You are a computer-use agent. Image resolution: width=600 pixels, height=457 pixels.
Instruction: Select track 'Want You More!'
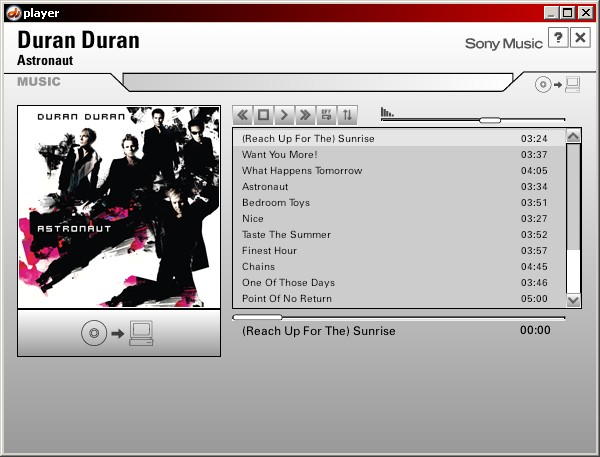point(279,155)
